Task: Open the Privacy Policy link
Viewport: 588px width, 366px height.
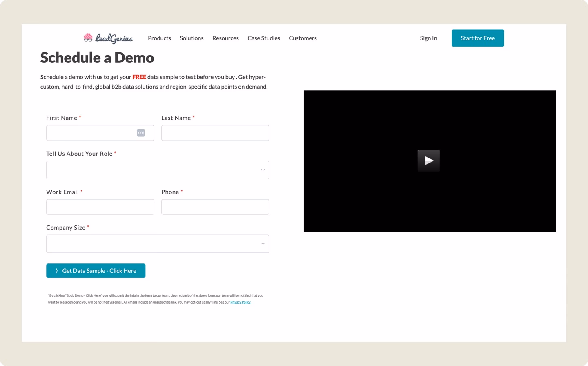Action: click(x=241, y=302)
